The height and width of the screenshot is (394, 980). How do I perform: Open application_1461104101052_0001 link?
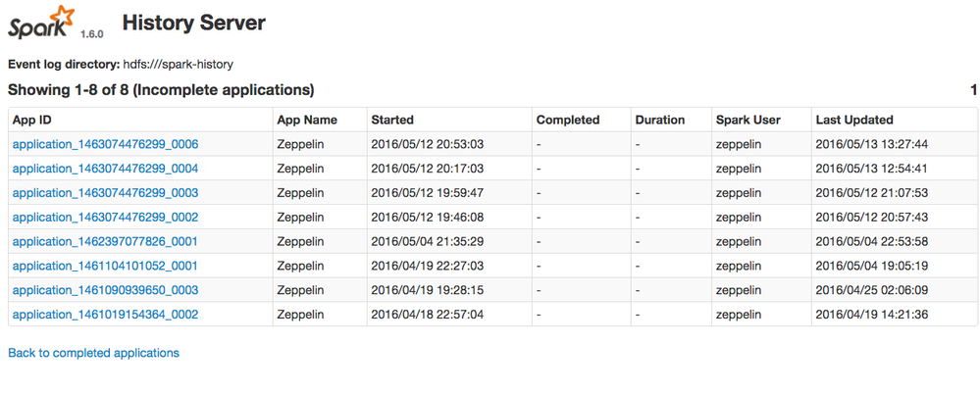105,266
